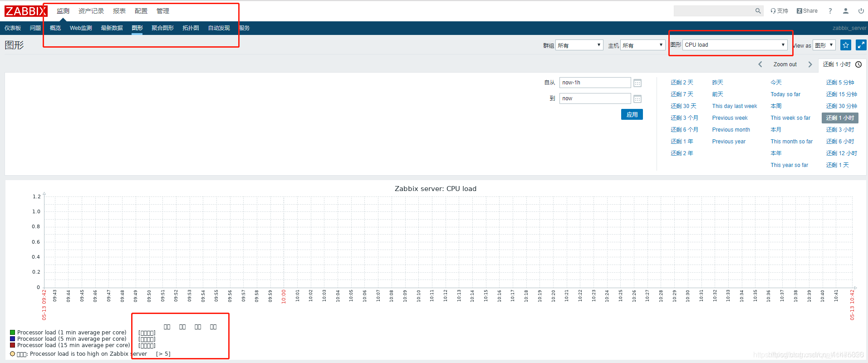Open the View as dropdown
Screen dimensions: 868x363
coord(824,45)
